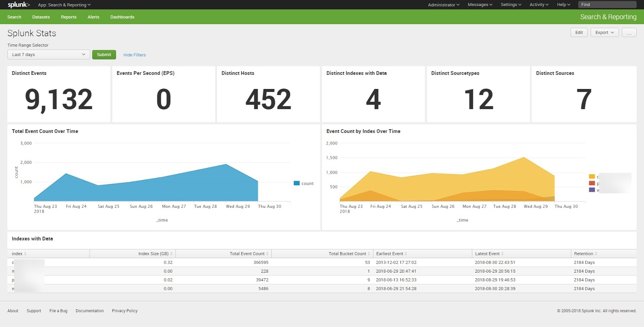The image size is (644, 327).
Task: Sort by Earliest Event column
Action: tap(391, 254)
